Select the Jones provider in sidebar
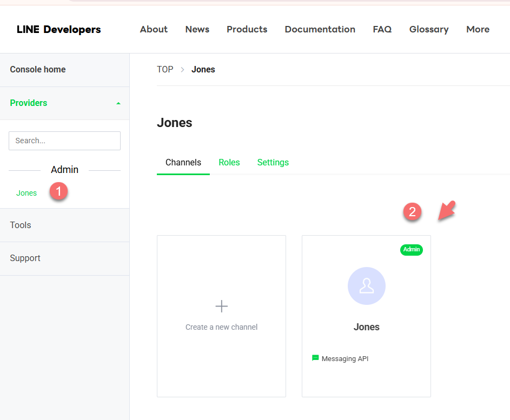Image resolution: width=510 pixels, height=420 pixels. click(27, 193)
